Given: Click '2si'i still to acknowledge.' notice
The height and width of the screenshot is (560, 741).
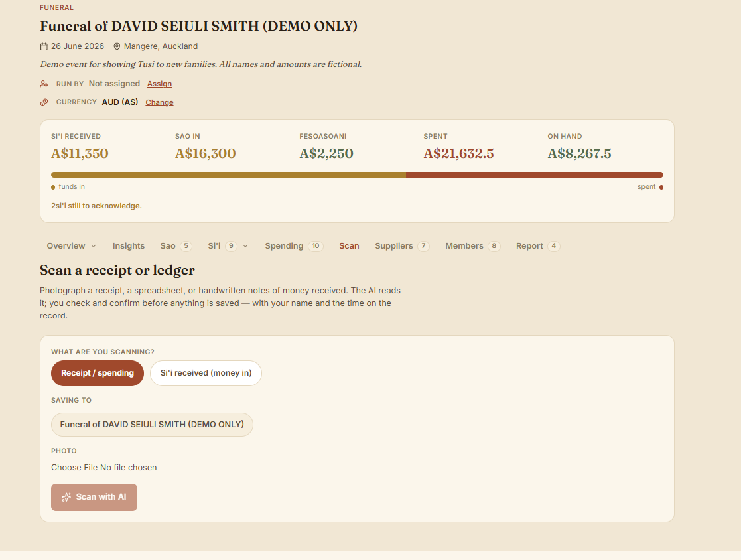Looking at the screenshot, I should 96,206.
